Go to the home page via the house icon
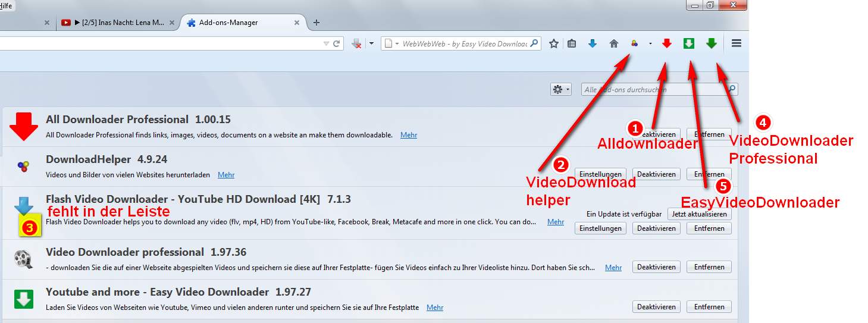Image resolution: width=868 pixels, height=323 pixels. 614,43
